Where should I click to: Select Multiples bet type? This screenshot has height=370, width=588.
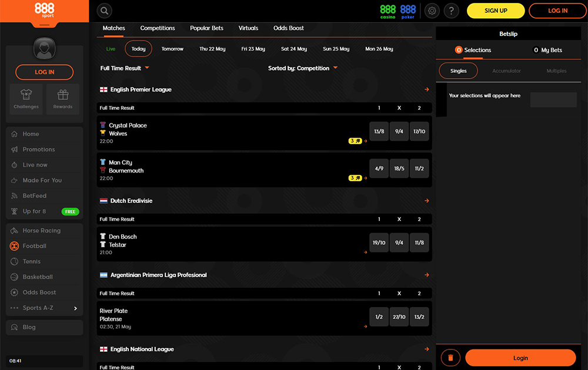[556, 71]
